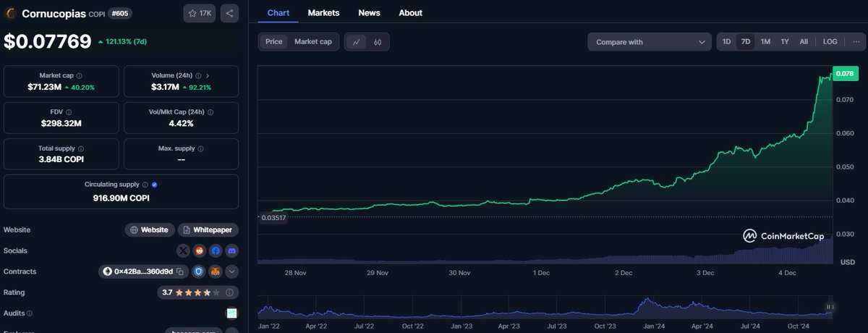Click the 3.84B COPI total supply
Image resolution: width=868 pixels, height=333 pixels.
pyautogui.click(x=61, y=159)
